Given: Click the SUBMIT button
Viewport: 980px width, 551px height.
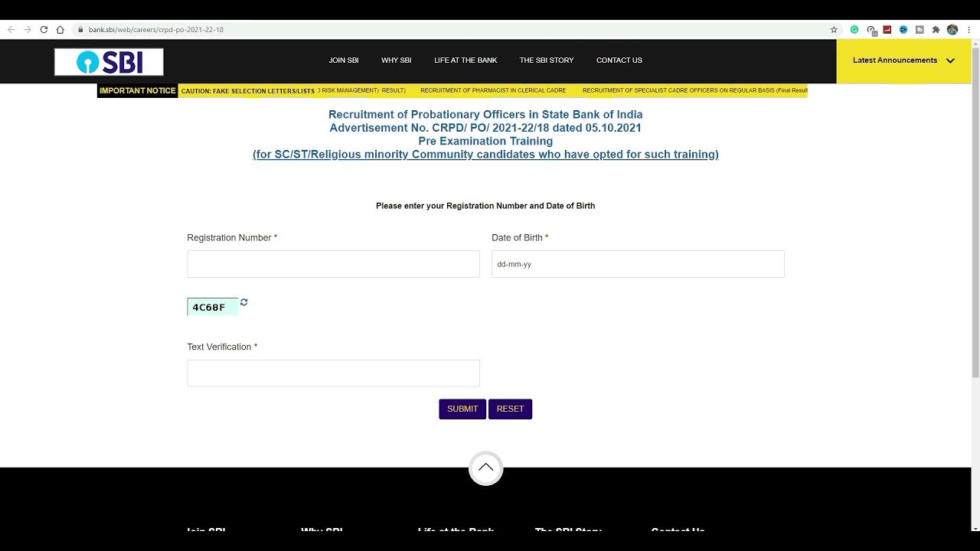Looking at the screenshot, I should pyautogui.click(x=462, y=409).
